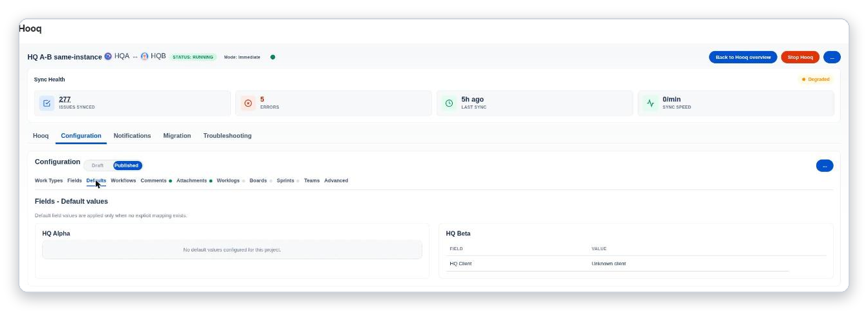The width and height of the screenshot is (868, 311).
Task: Switch configuration to Published
Action: pyautogui.click(x=127, y=166)
